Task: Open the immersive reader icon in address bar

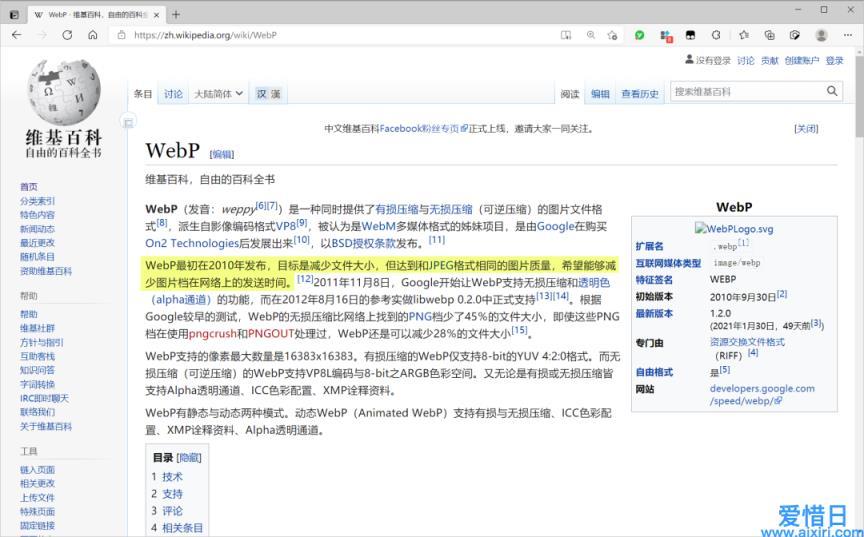Action: coord(566,35)
